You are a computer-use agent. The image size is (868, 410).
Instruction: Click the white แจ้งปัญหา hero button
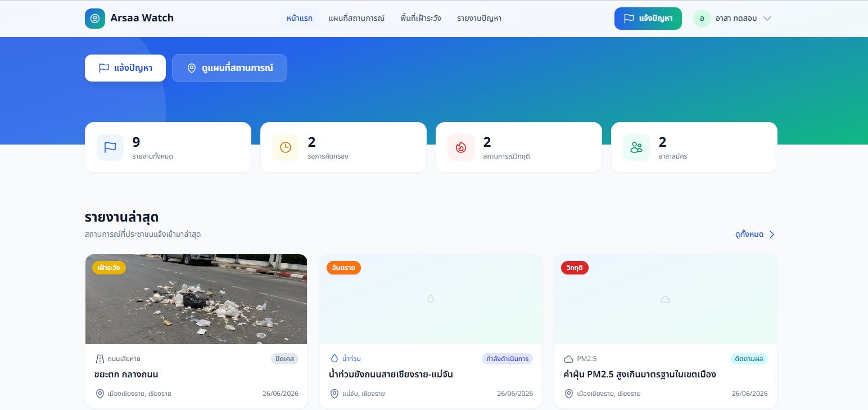(125, 68)
